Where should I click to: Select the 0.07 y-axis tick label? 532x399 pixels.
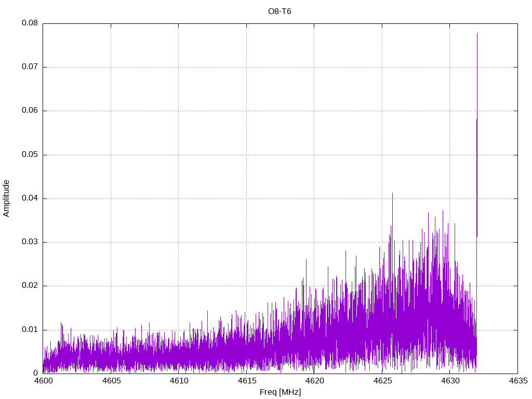point(29,67)
